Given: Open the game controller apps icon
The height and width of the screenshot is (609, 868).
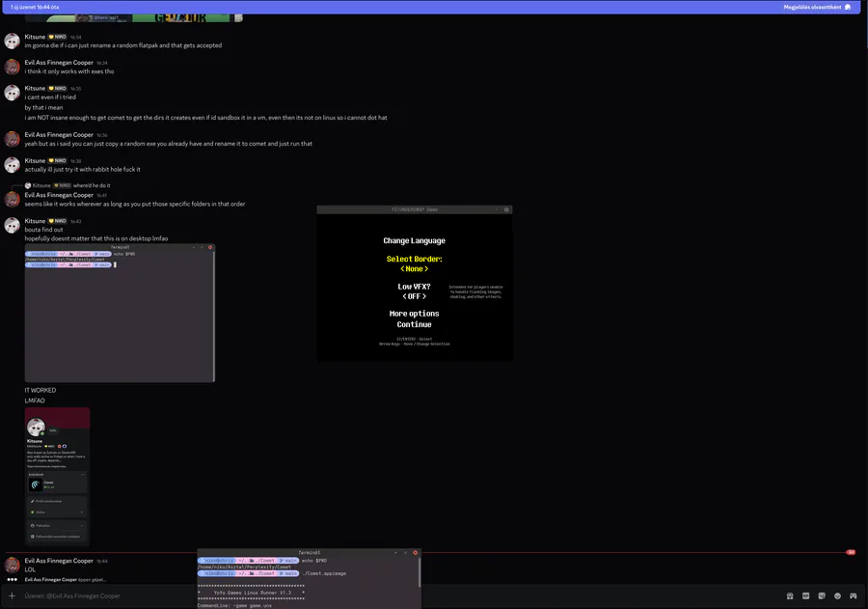Looking at the screenshot, I should (854, 595).
